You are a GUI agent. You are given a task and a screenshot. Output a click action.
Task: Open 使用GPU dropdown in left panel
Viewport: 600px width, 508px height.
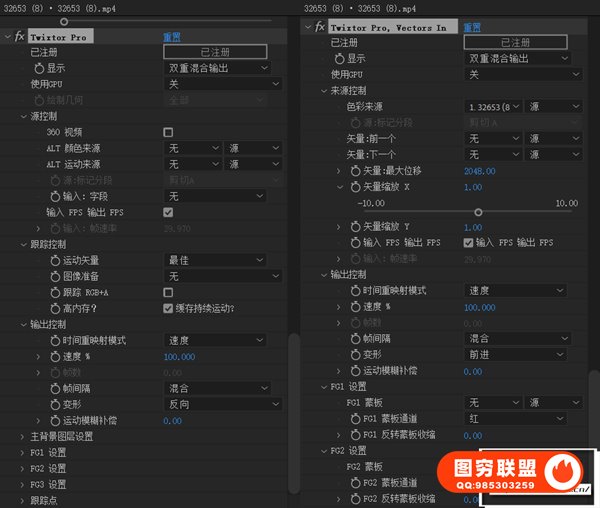(217, 85)
